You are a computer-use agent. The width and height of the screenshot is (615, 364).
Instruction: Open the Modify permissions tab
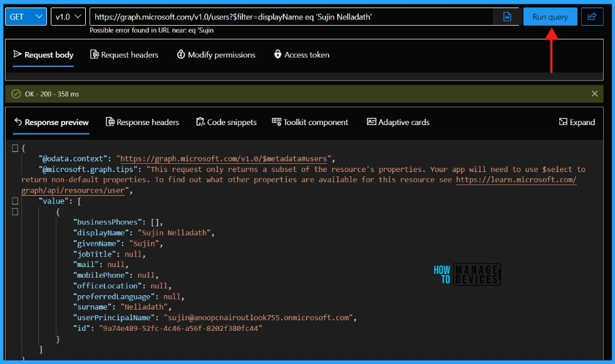[x=215, y=55]
